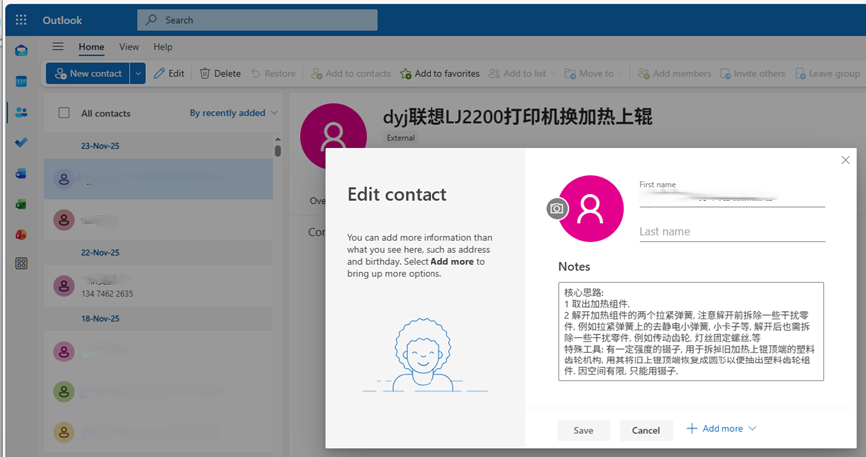The image size is (866, 457).
Task: Click the Outlook title link
Action: [x=62, y=20]
